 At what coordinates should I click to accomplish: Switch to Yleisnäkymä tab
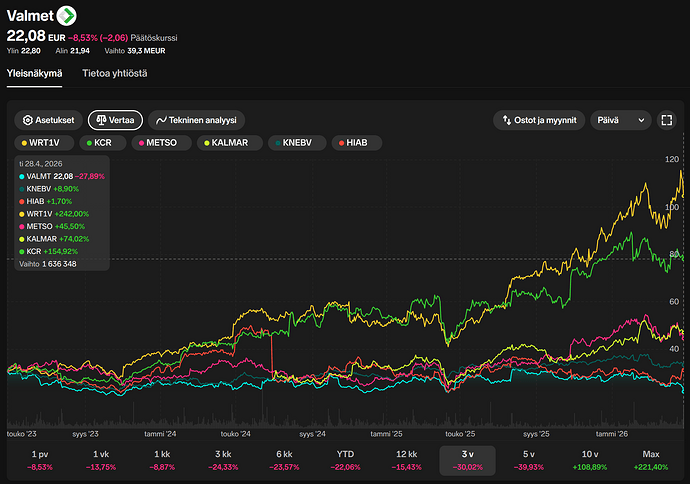(x=34, y=73)
